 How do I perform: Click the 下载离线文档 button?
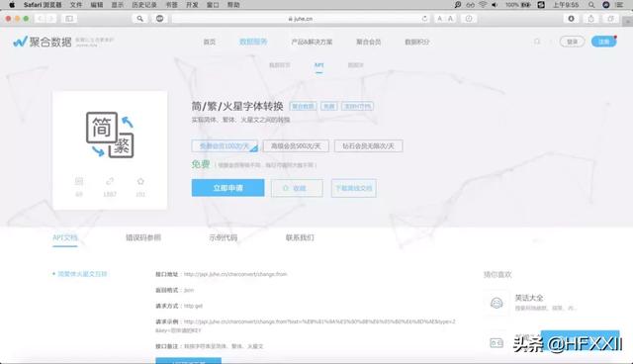click(354, 188)
